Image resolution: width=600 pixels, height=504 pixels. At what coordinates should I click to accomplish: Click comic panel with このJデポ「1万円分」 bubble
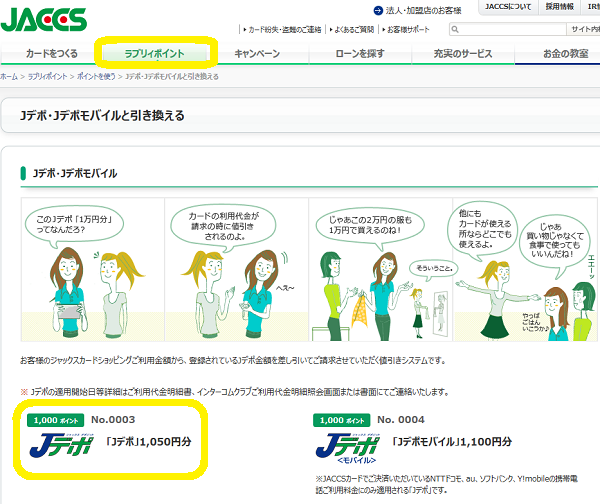click(93, 269)
